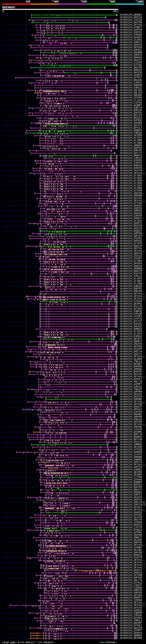The width and height of the screenshot is (146, 644).
Task: Select label UniRef100_Q7U3X4
Action: (131, 301)
